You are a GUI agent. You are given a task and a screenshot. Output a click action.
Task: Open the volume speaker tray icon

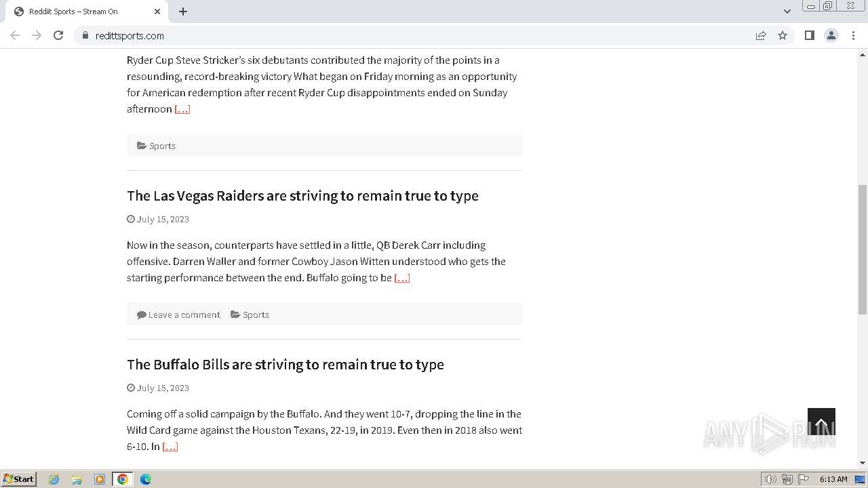(x=771, y=479)
